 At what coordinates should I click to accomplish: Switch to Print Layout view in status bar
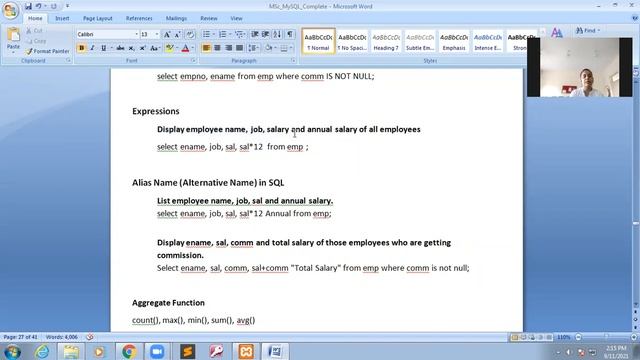click(515, 337)
